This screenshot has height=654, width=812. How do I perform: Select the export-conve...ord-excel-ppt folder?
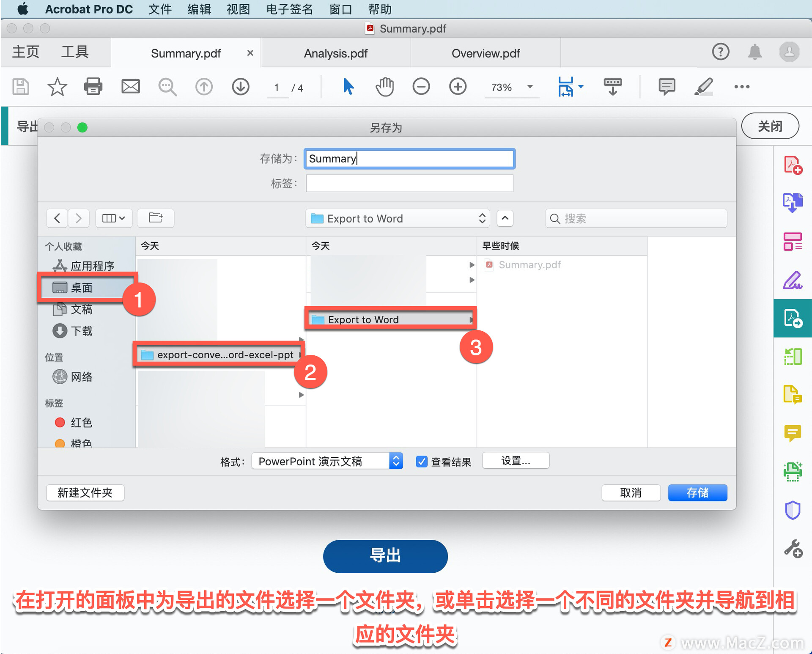click(220, 354)
